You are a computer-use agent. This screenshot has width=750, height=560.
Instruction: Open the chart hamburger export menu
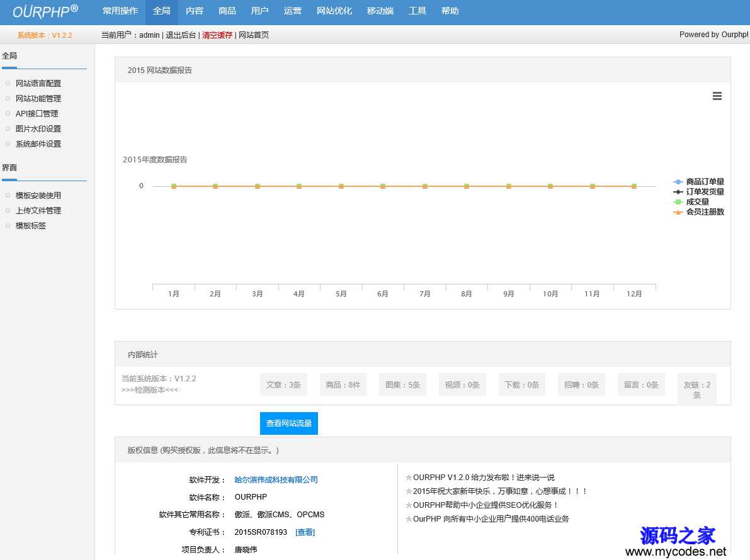pos(717,96)
